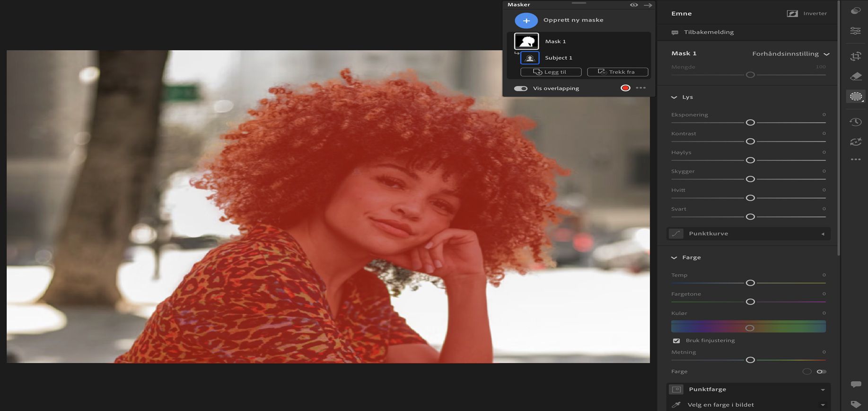Open the Crop tool in right sidebar

856,56
